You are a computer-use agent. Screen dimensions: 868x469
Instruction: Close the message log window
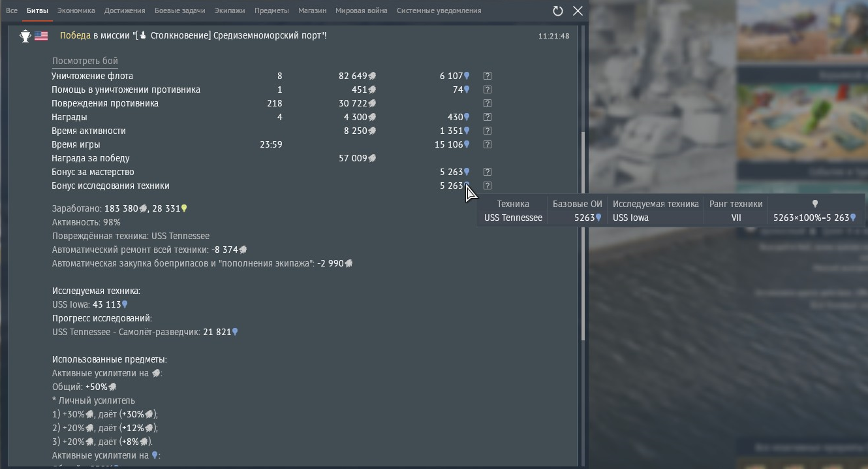point(578,10)
